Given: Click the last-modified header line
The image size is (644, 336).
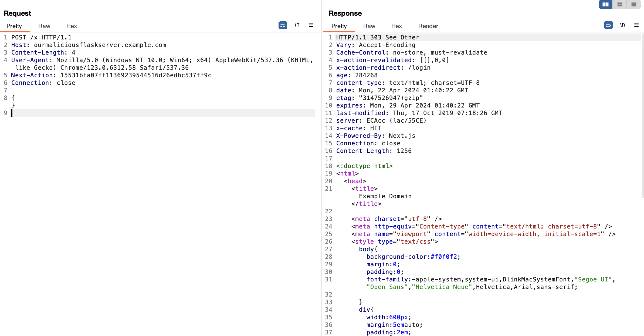Looking at the screenshot, I should point(419,113).
